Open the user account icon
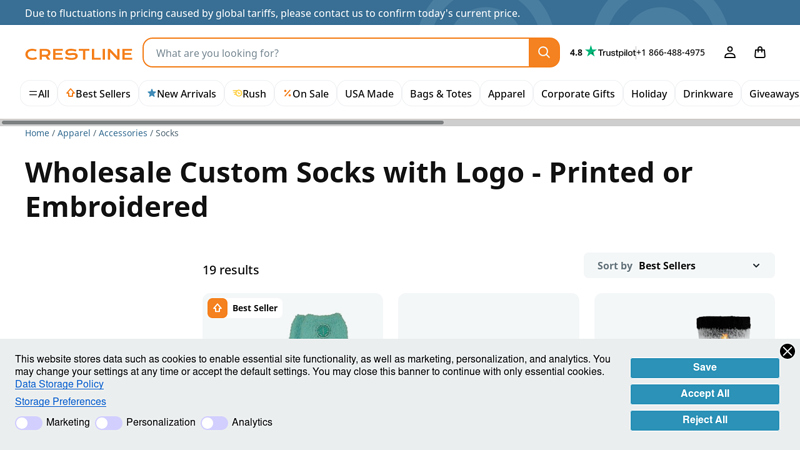This screenshot has width=800, height=450. 730,53
